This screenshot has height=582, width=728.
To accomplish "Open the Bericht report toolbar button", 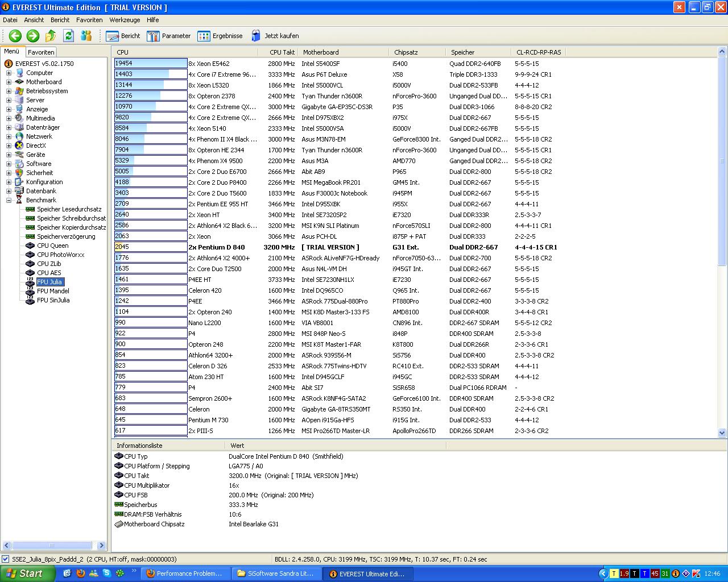I will pos(123,36).
